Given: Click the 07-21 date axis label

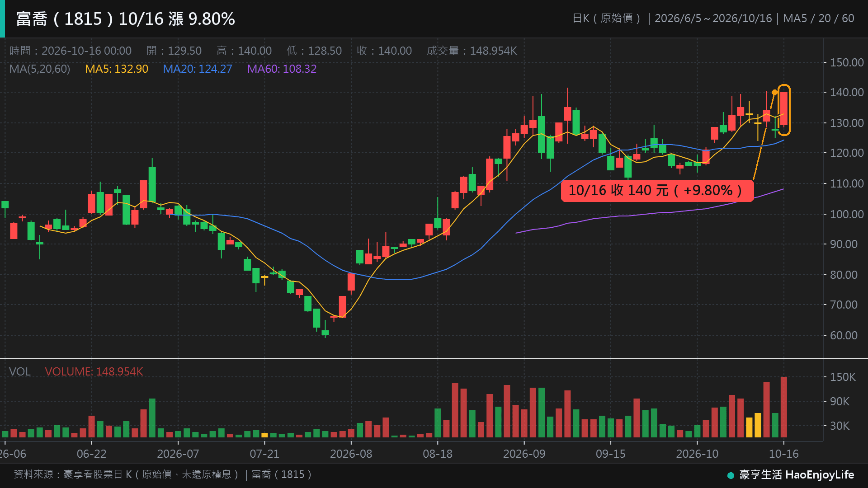Looking at the screenshot, I should (265, 454).
